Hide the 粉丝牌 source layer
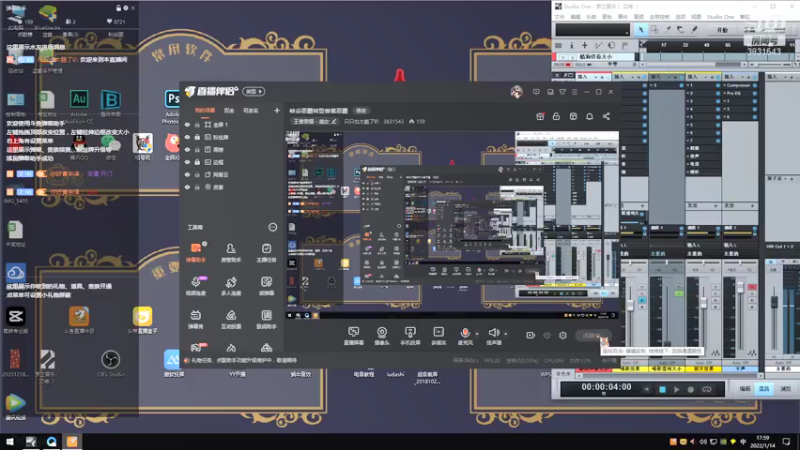 (x=187, y=137)
